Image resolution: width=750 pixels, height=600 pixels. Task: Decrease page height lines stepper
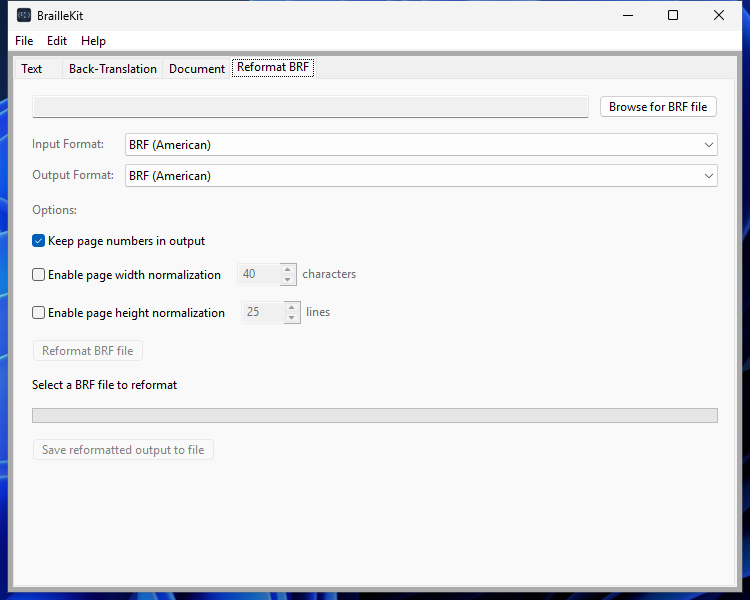pos(292,317)
